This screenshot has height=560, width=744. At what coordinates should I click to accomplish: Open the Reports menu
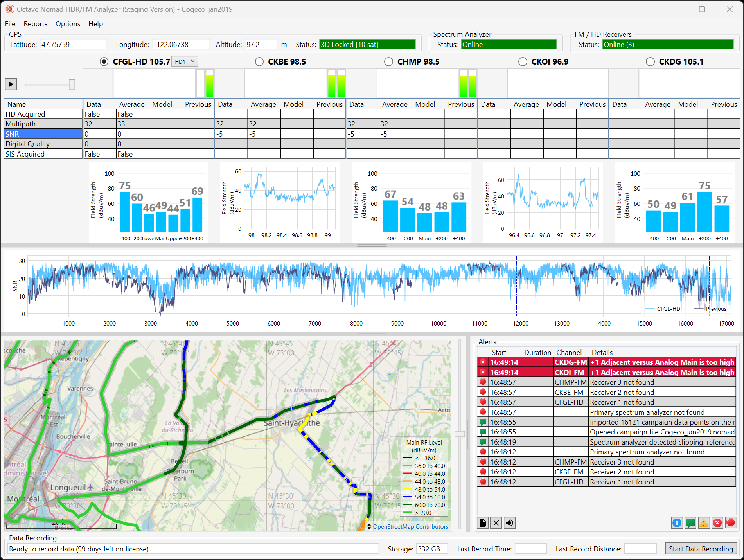pos(35,24)
